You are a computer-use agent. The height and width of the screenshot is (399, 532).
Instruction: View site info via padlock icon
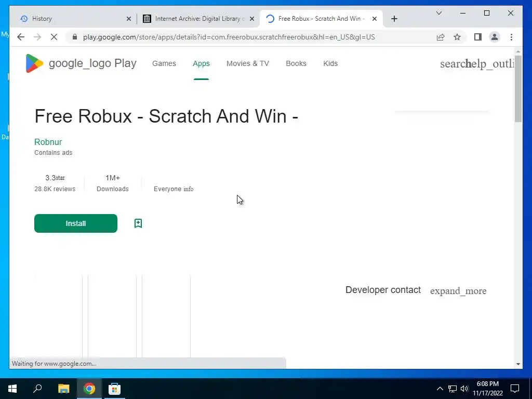pos(75,37)
